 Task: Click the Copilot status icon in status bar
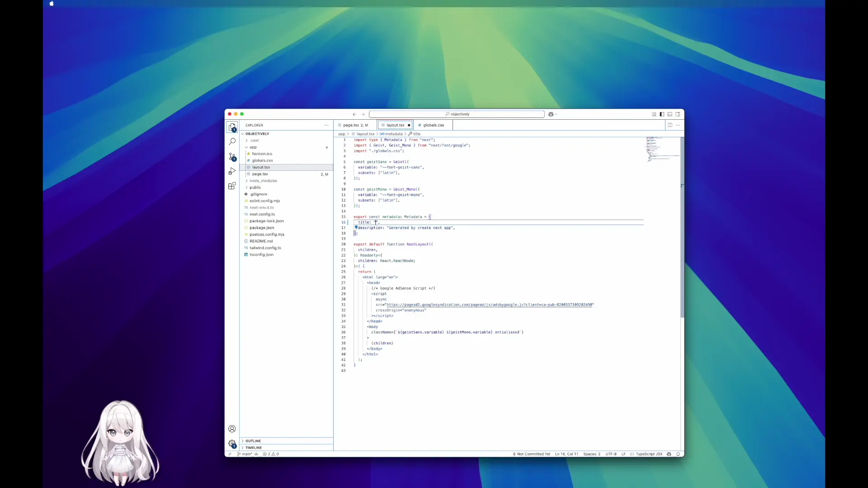[x=669, y=454]
